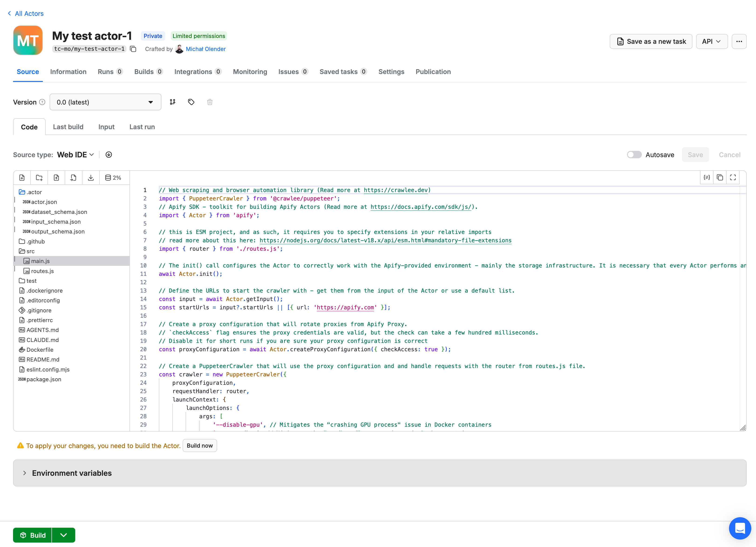Tag the current version
Screen dimensions: 756x547
[x=191, y=102]
